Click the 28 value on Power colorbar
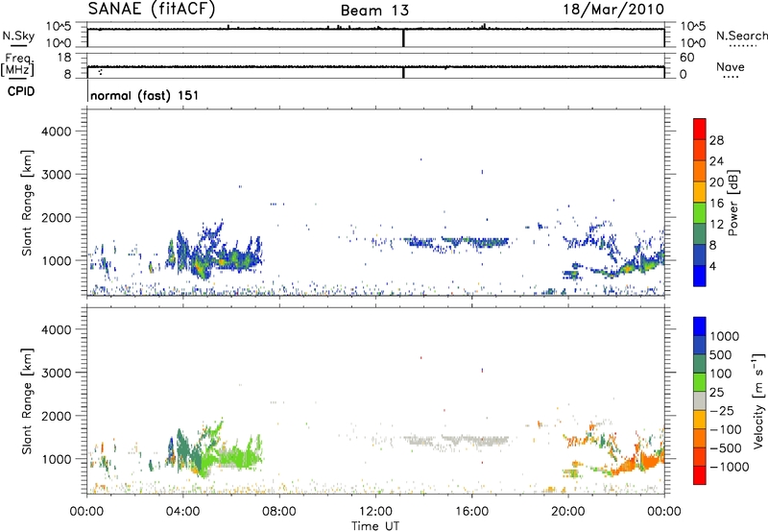Viewport: 768px width, 532px height. 716,140
